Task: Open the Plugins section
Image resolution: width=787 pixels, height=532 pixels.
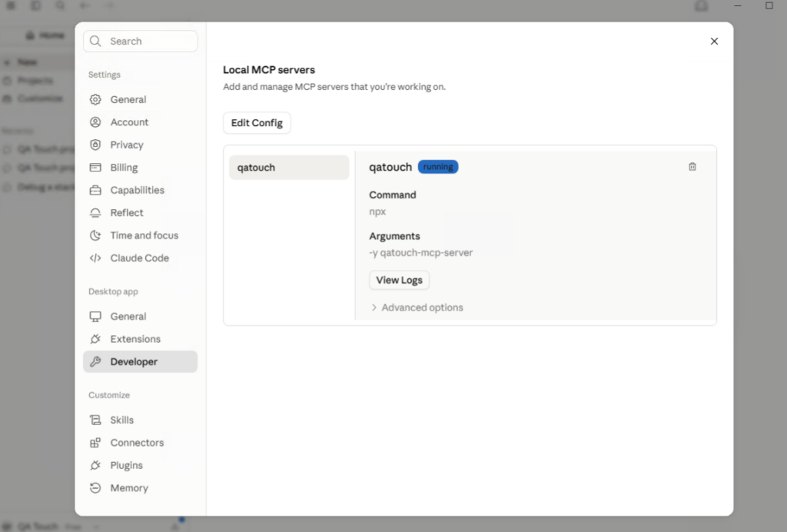Action: click(140, 465)
